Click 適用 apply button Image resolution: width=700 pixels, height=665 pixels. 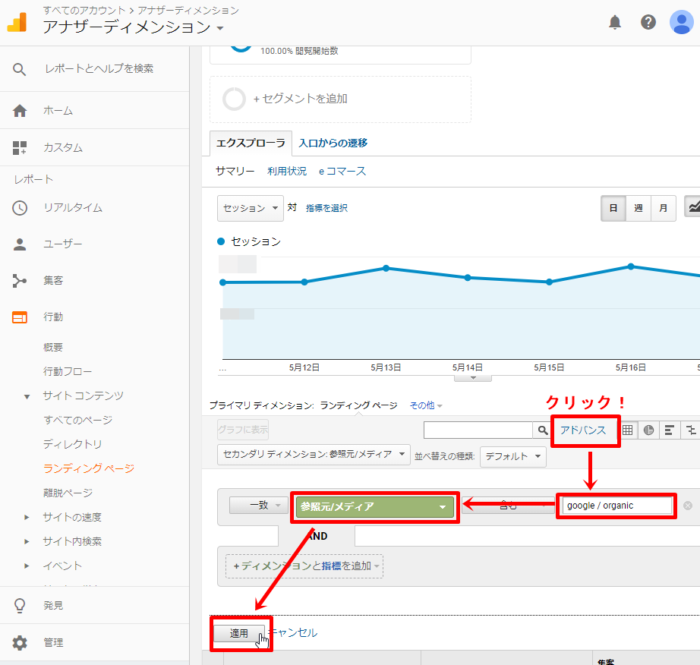[x=239, y=633]
